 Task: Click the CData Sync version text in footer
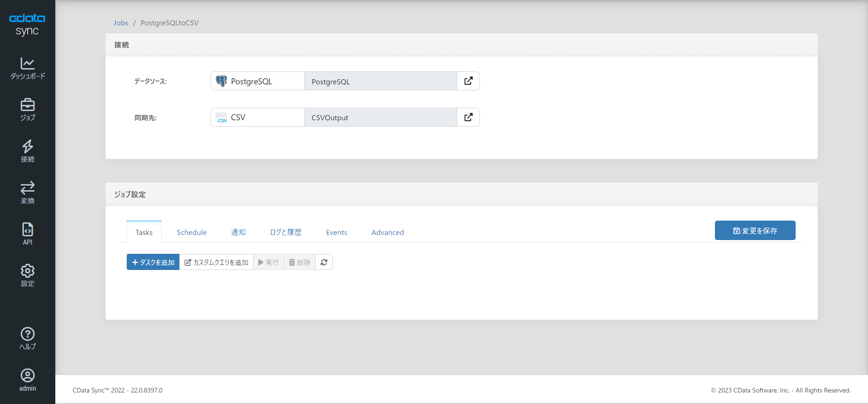[x=118, y=390]
